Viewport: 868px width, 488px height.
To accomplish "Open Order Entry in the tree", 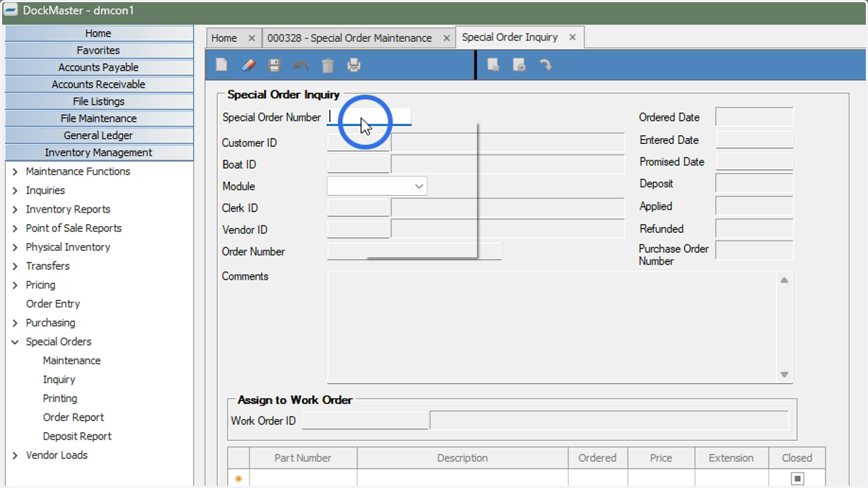I will (53, 304).
